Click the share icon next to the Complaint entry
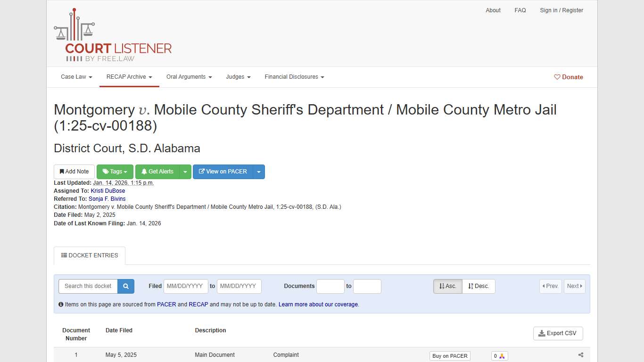644x362 pixels. 580,355
